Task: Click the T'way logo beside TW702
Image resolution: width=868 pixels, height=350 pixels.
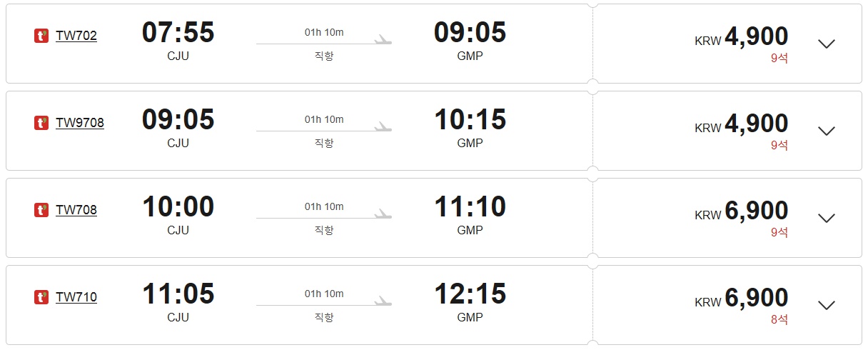Action: tap(41, 36)
